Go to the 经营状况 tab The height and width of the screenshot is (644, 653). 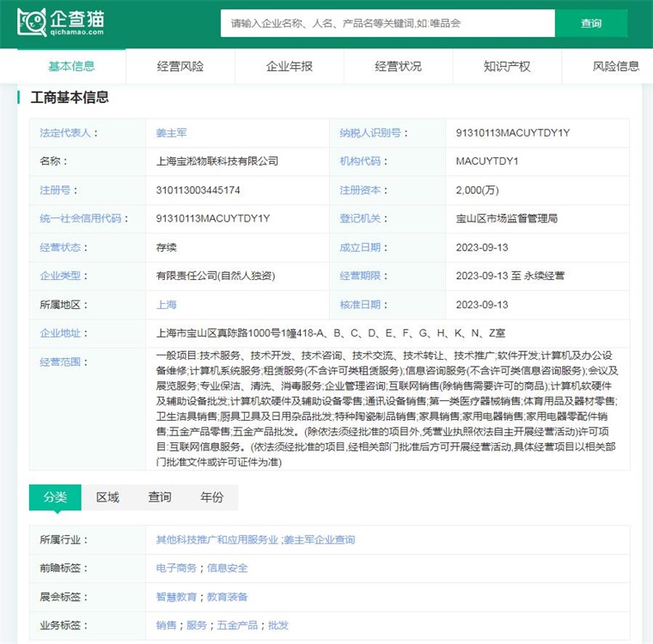tap(398, 66)
